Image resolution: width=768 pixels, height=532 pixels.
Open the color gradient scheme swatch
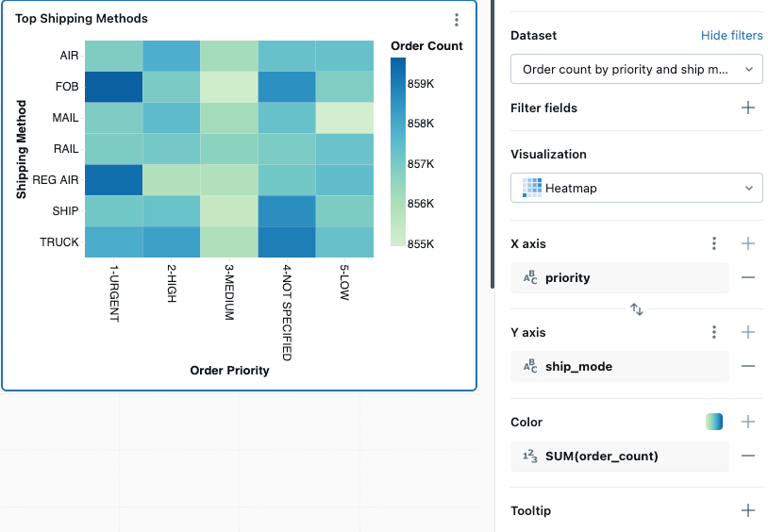click(714, 422)
